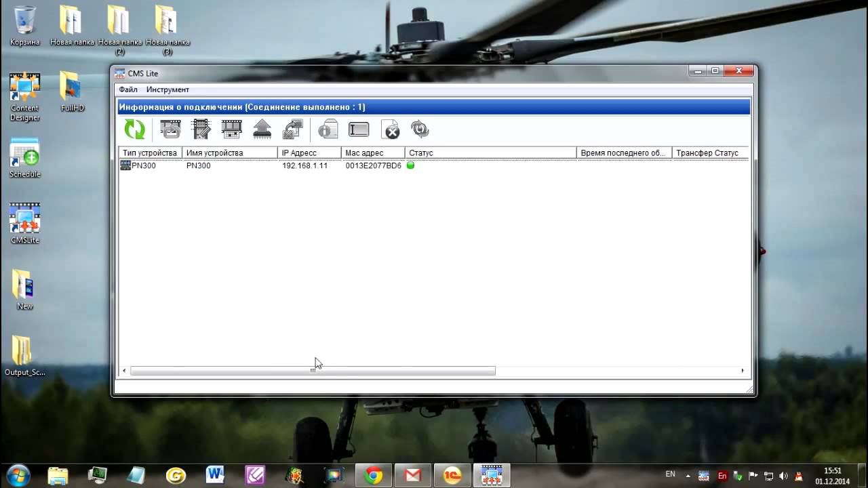
Task: Click the rename text-field toolbar icon
Action: tap(359, 129)
